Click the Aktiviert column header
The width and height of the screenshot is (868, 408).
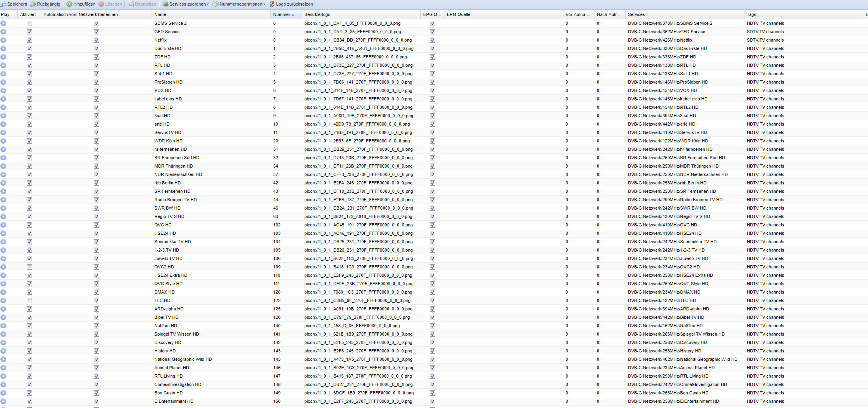click(29, 14)
